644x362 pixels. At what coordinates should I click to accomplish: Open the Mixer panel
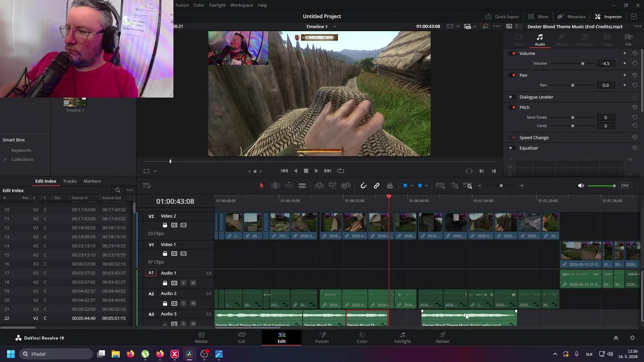(538, 17)
